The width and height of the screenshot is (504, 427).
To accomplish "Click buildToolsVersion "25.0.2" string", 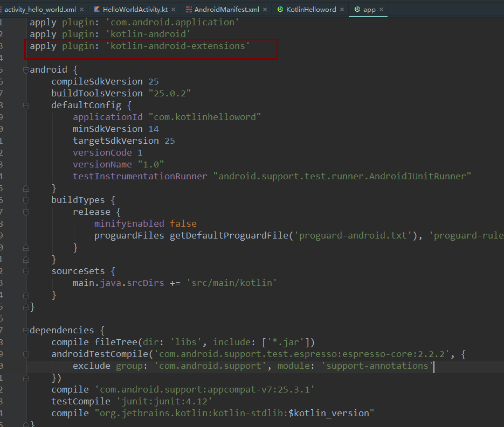I will pyautogui.click(x=169, y=94).
